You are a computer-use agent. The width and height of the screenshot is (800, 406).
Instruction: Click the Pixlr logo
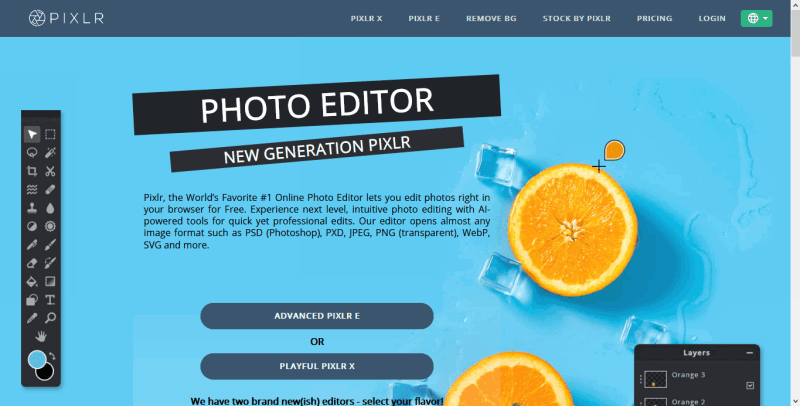[66, 18]
